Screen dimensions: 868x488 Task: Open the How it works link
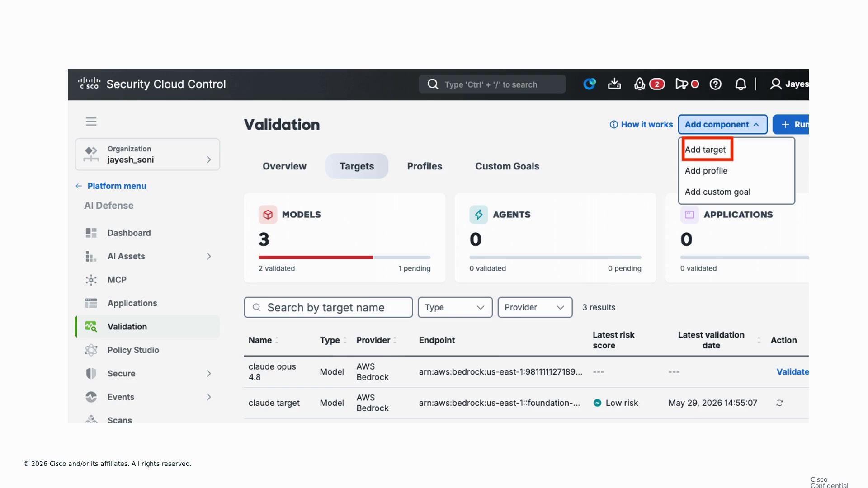click(641, 124)
